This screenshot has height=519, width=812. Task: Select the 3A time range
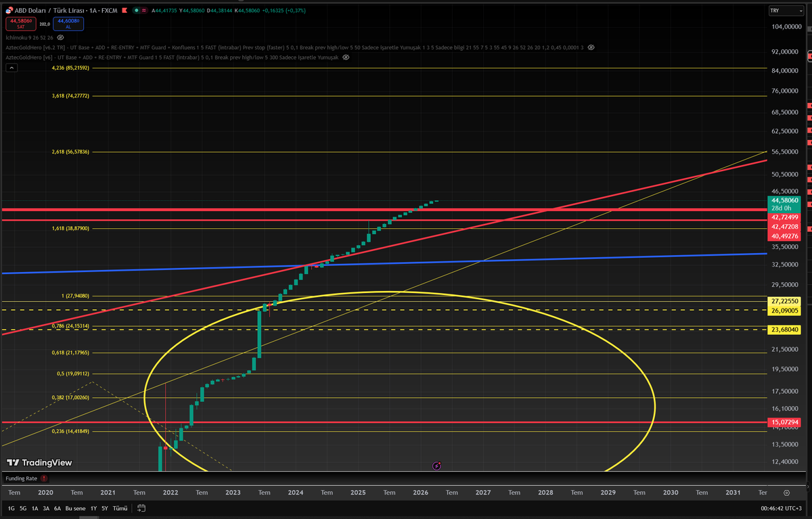point(46,508)
